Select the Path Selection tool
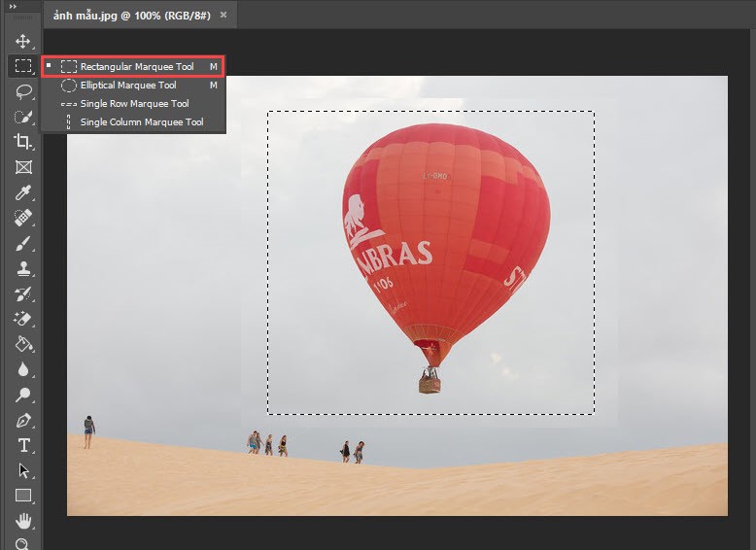The image size is (756, 550). tap(22, 470)
